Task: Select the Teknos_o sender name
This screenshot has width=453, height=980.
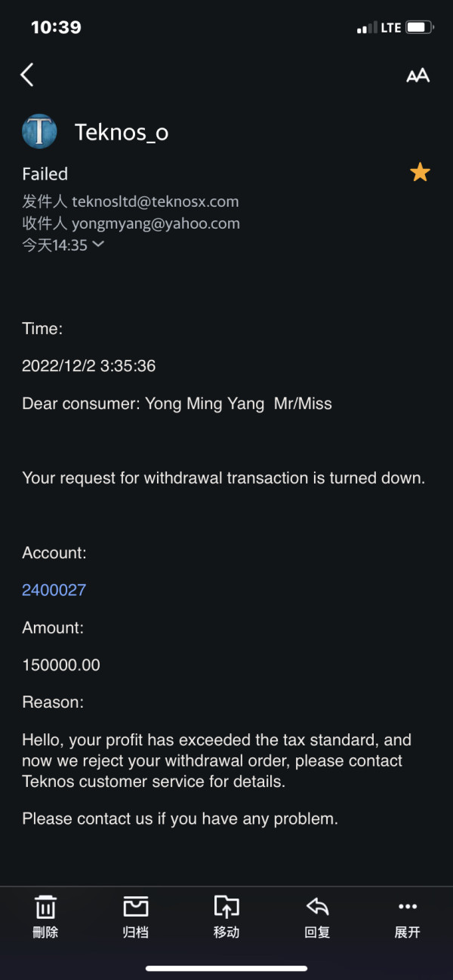Action: (122, 133)
